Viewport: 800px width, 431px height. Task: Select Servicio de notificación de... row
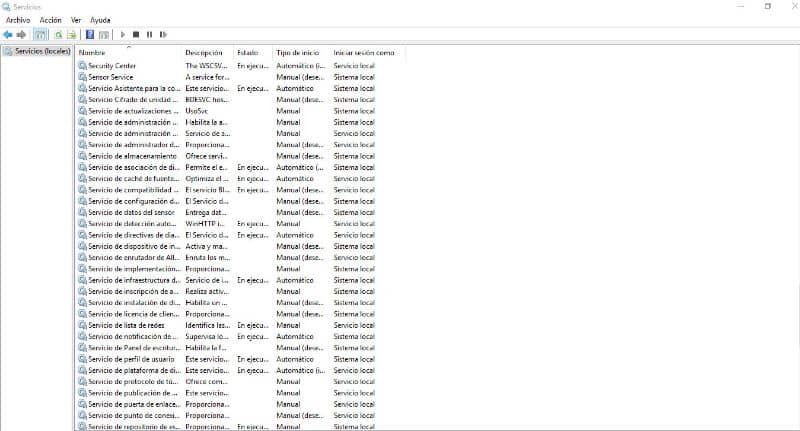click(x=227, y=337)
